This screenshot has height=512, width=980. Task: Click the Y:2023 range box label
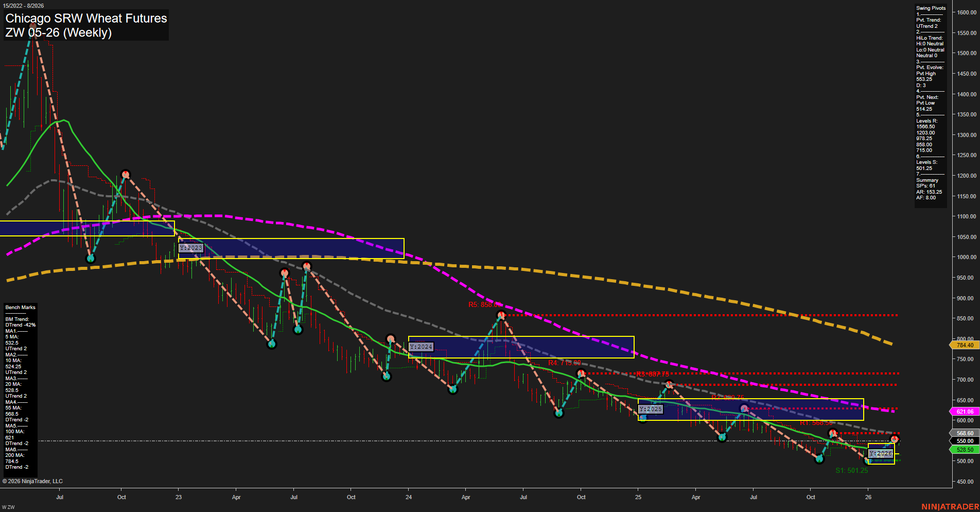pos(191,248)
